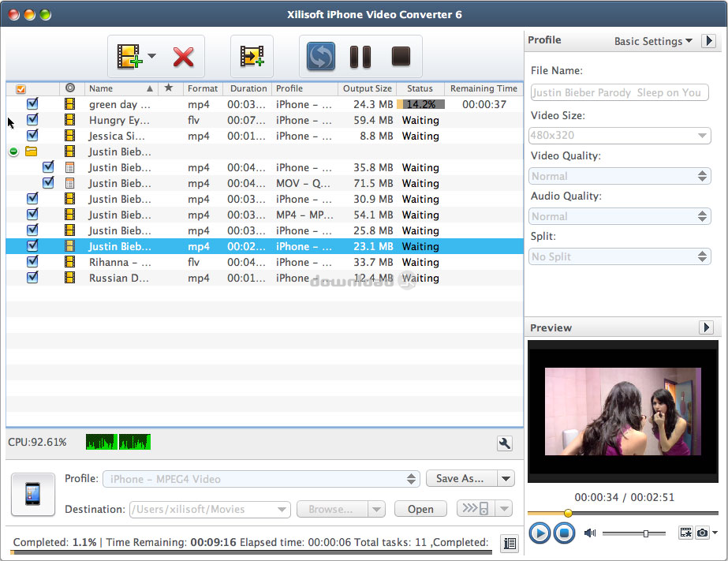Image resolution: width=728 pixels, height=561 pixels.
Task: Collapse the Justin Bieb... folder group
Action: [13, 151]
